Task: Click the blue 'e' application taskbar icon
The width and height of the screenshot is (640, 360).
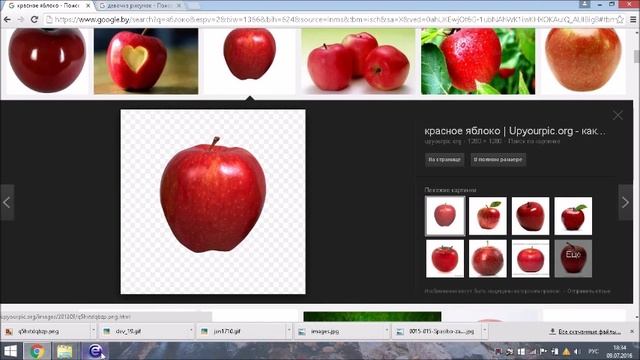Action: (95, 351)
